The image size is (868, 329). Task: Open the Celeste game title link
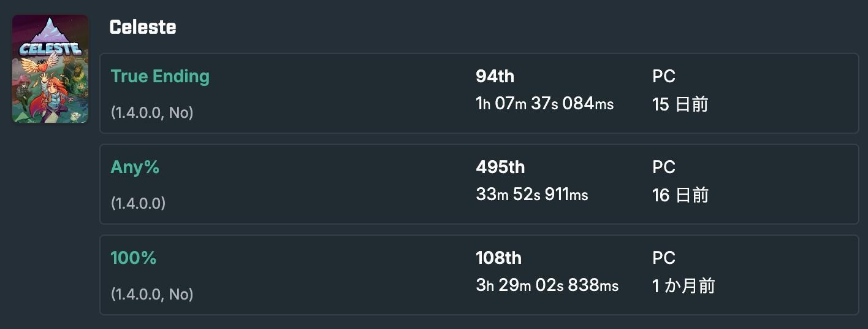coord(143,27)
